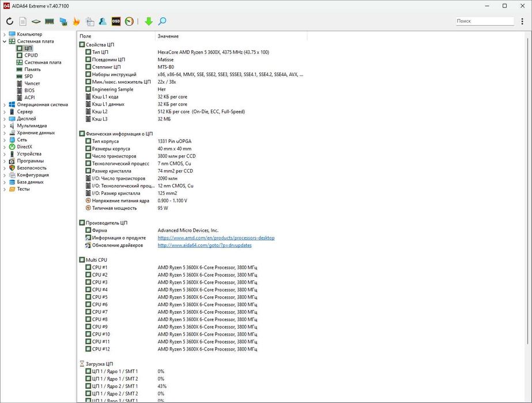Select the Наборы инструкций row
The height and width of the screenshot is (403, 532).
pos(194,74)
